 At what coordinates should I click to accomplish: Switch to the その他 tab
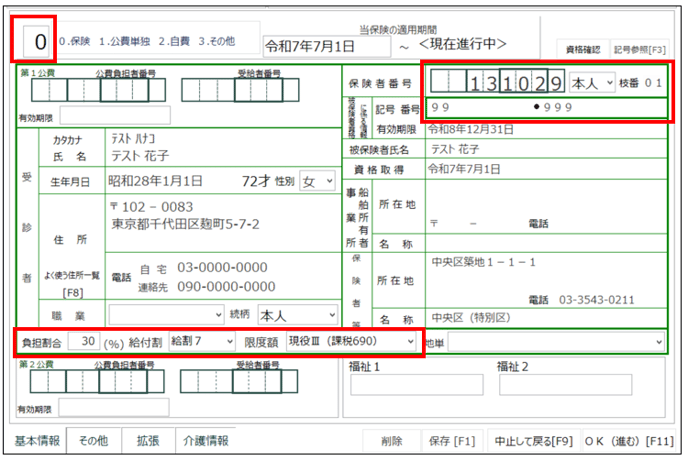pos(94,440)
